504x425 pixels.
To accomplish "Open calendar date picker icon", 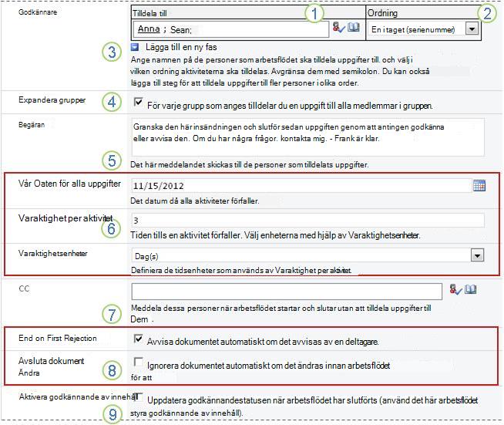I will click(479, 185).
